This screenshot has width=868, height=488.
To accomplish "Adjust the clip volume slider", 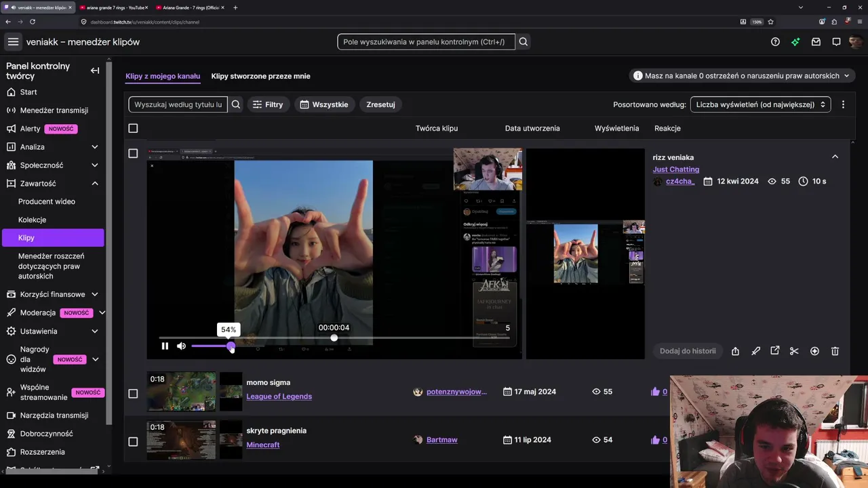I will pos(212,346).
